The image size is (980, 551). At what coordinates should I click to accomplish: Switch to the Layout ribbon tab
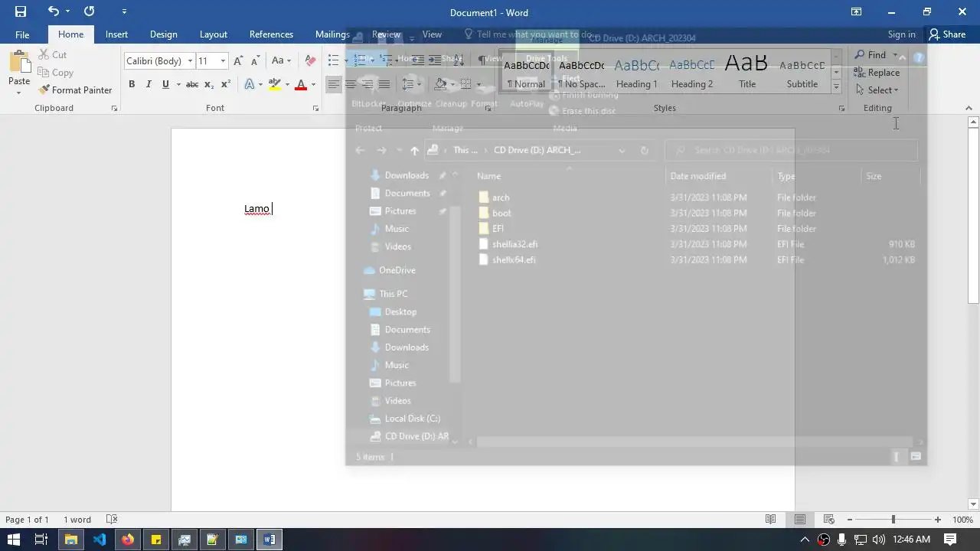214,34
